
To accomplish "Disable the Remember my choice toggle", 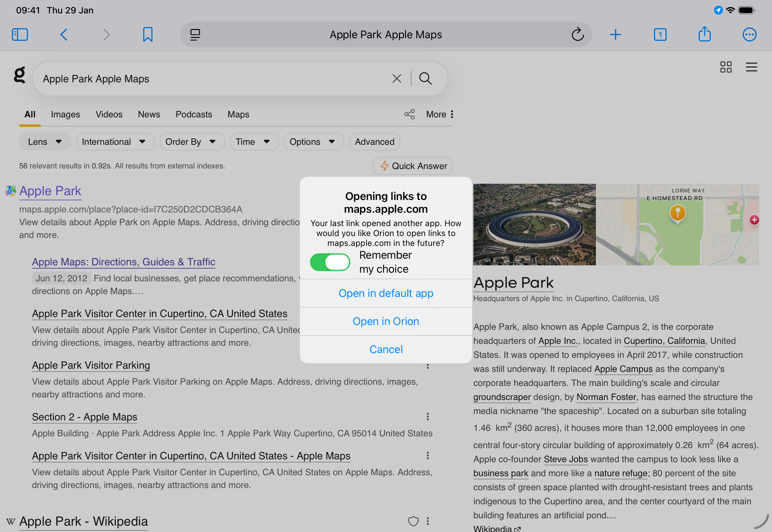I will [x=330, y=262].
